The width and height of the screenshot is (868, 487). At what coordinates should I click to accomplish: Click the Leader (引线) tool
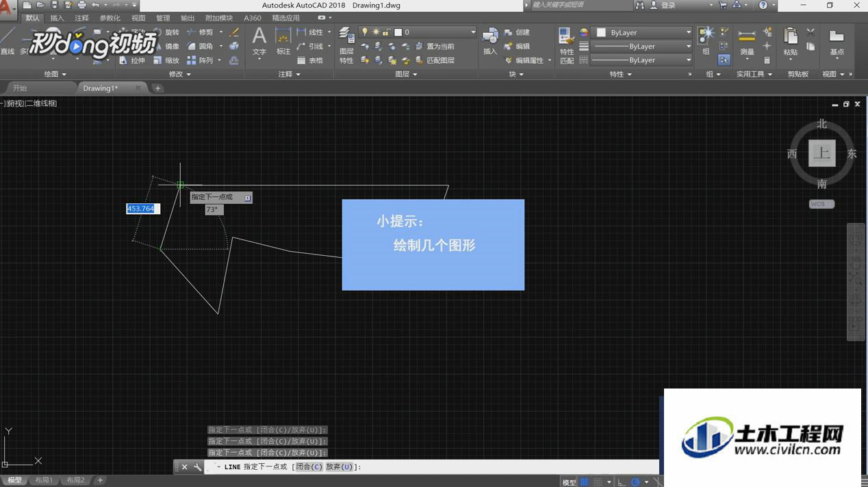(x=310, y=47)
